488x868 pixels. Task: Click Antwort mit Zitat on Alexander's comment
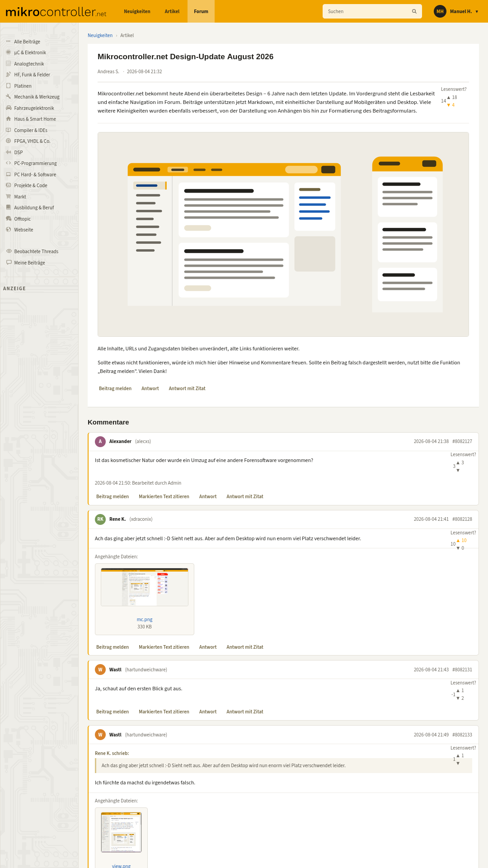(245, 496)
